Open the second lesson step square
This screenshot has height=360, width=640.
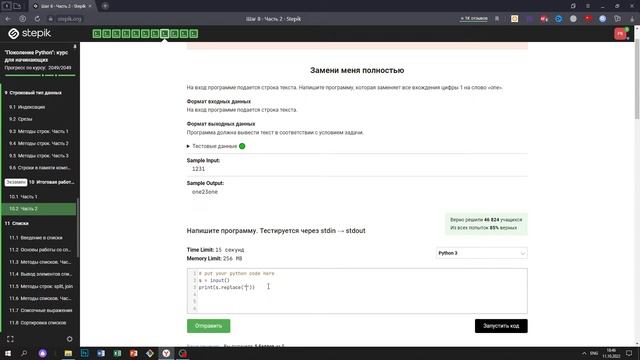(107, 34)
